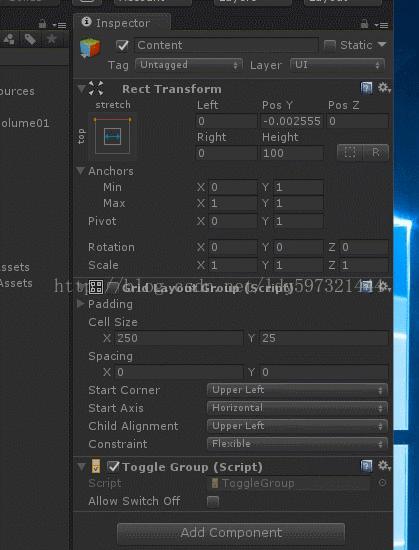Open the Inspector tab options menu icon
Image resolution: width=419 pixels, height=550 pixels.
[x=381, y=25]
